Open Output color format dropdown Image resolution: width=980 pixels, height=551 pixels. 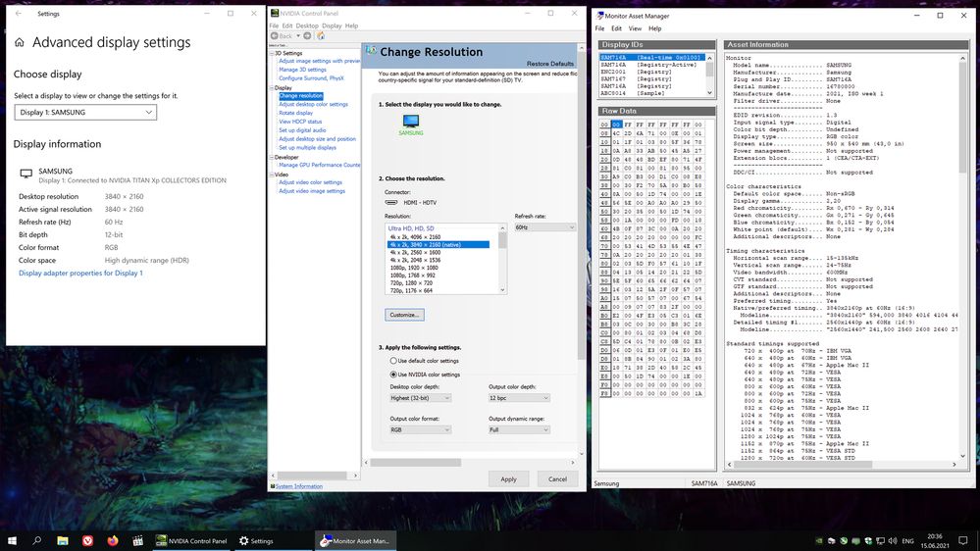tap(420, 429)
